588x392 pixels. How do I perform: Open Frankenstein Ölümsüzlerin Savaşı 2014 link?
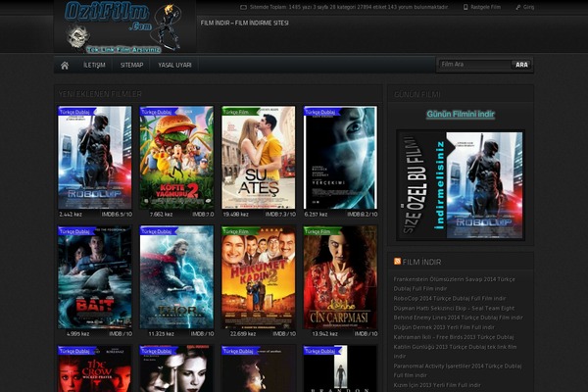(454, 284)
